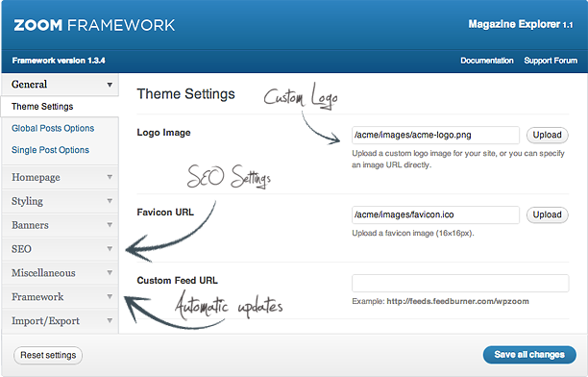Open Single Post Options
The image size is (588, 377).
coord(50,150)
